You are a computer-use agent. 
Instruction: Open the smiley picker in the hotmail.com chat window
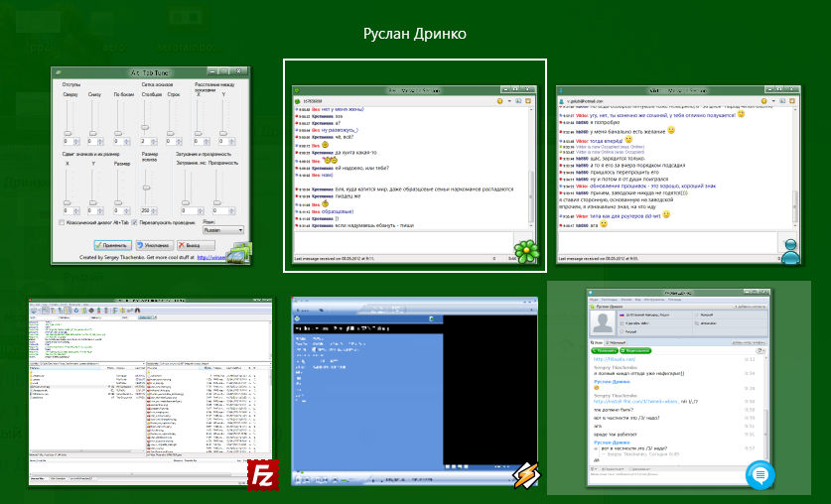coord(763,101)
